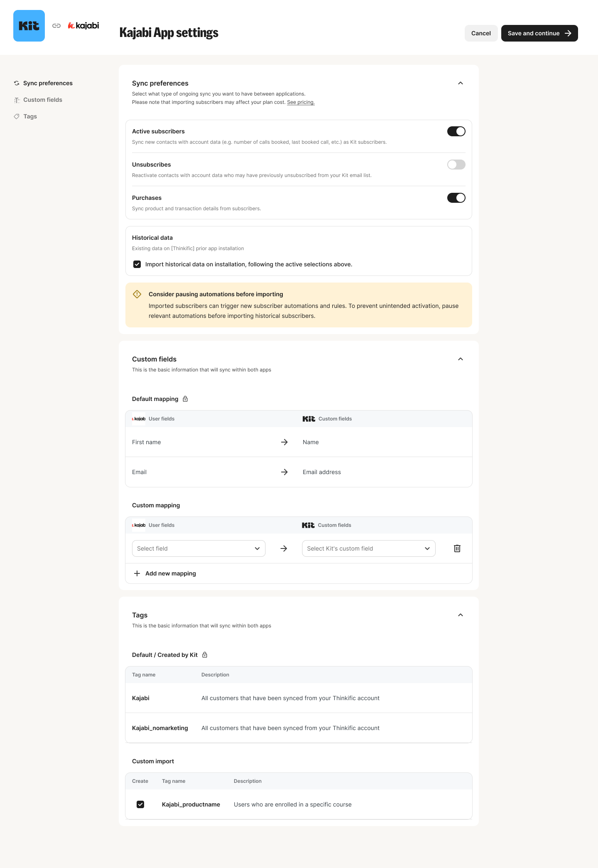Viewport: 598px width, 868px height.
Task: Click the plus icon for Add new mapping
Action: point(137,573)
